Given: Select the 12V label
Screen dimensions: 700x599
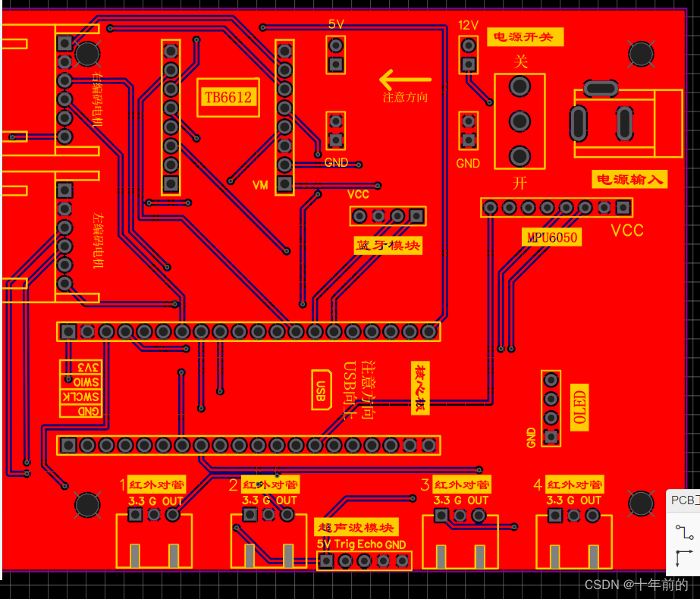Looking at the screenshot, I should (468, 25).
